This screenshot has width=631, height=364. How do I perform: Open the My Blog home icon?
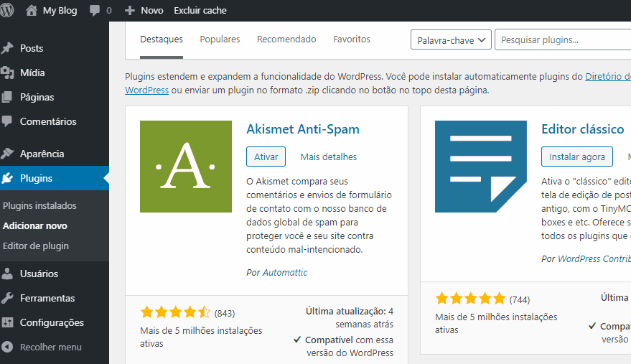click(32, 10)
